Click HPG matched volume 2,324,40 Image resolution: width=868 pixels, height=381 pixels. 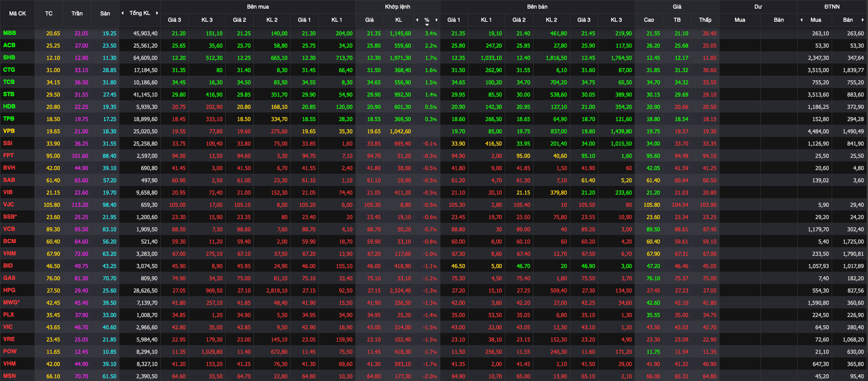400,291
